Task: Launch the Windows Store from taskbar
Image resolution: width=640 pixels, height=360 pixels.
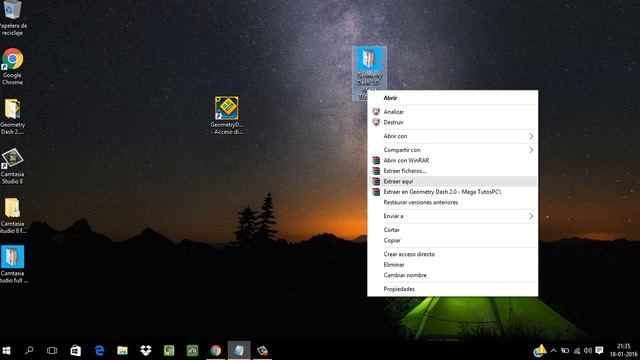Action: point(76,351)
